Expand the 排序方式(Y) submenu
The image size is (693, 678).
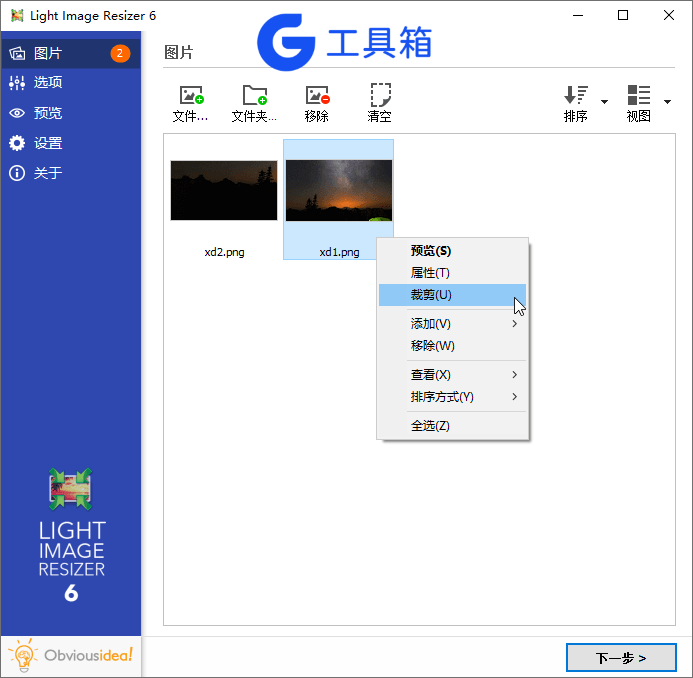pos(453,397)
